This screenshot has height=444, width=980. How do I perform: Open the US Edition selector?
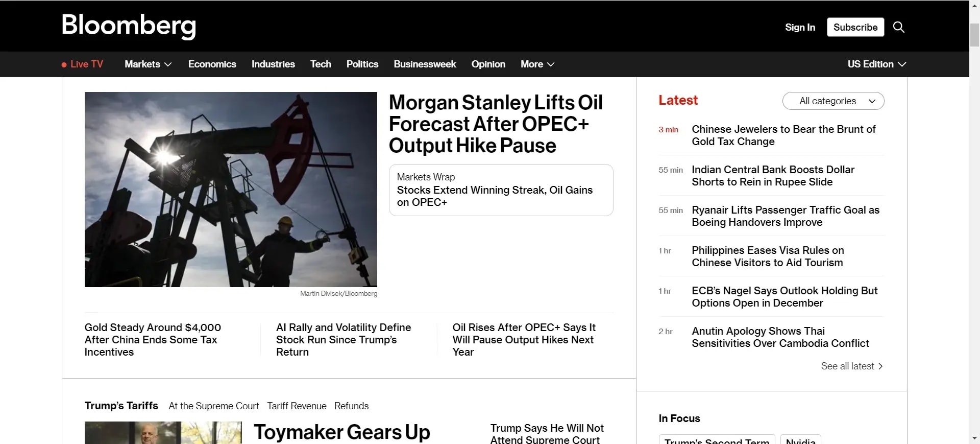pyautogui.click(x=877, y=64)
